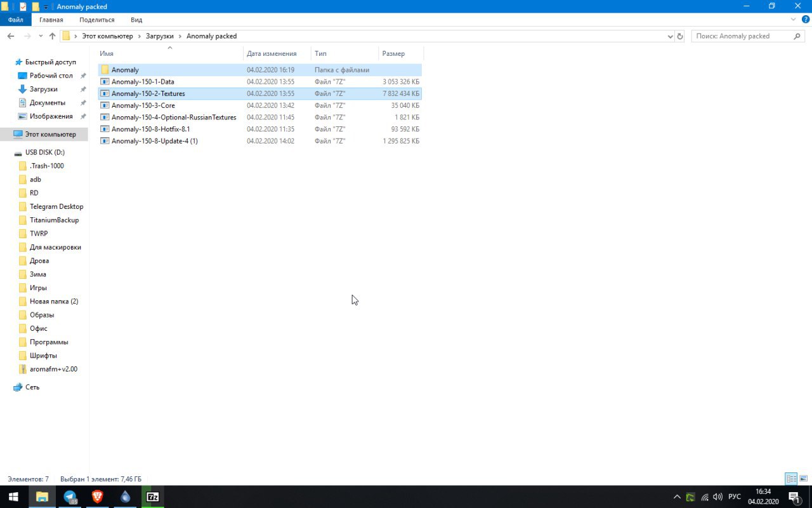The image size is (812, 508).
Task: Expand the ribbon with the chevron
Action: (x=794, y=20)
